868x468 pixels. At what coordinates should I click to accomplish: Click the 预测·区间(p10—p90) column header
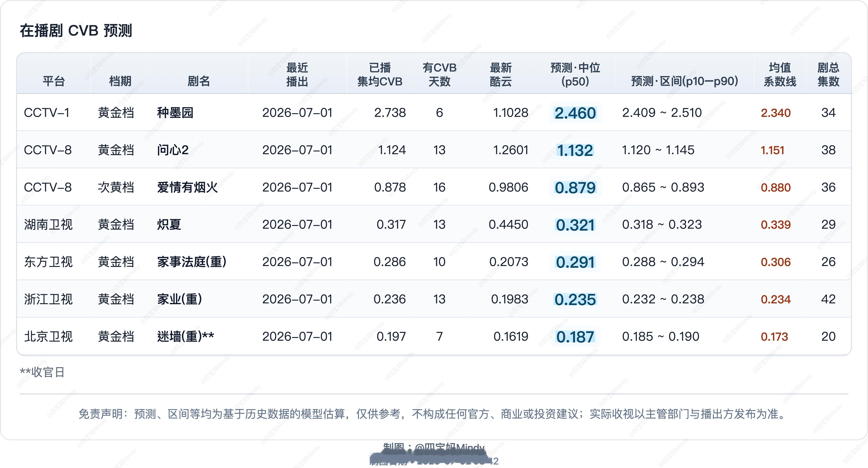(x=684, y=81)
